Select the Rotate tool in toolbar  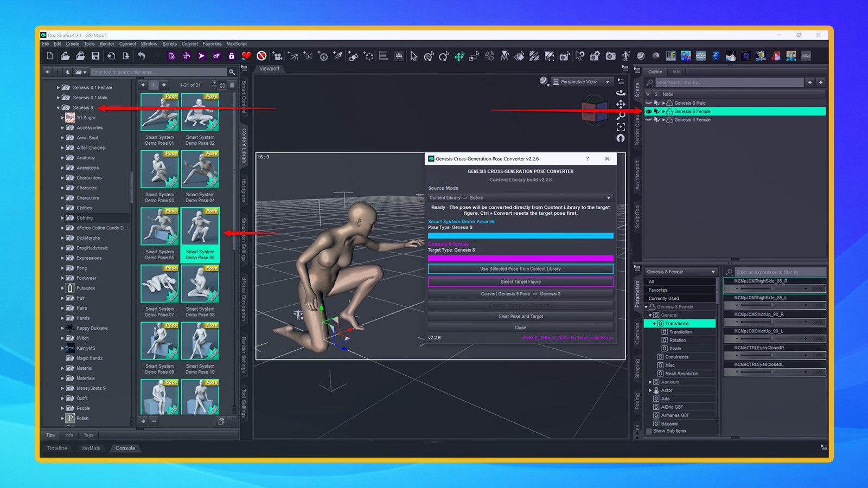pos(444,56)
